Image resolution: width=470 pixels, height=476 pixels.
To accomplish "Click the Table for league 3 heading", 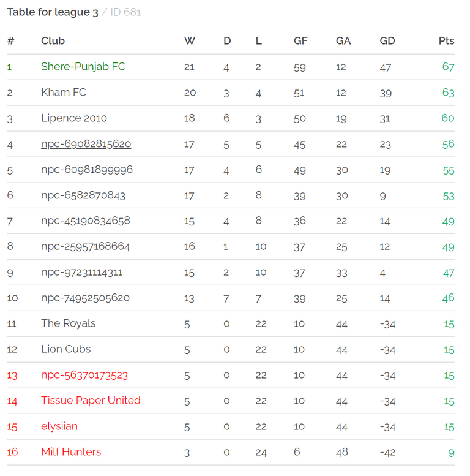I will click(x=53, y=12).
